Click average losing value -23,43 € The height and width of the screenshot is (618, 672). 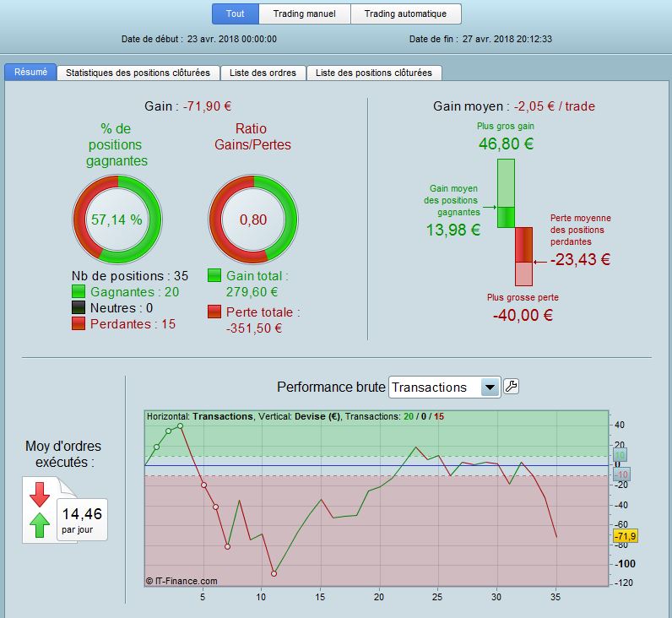tap(580, 259)
